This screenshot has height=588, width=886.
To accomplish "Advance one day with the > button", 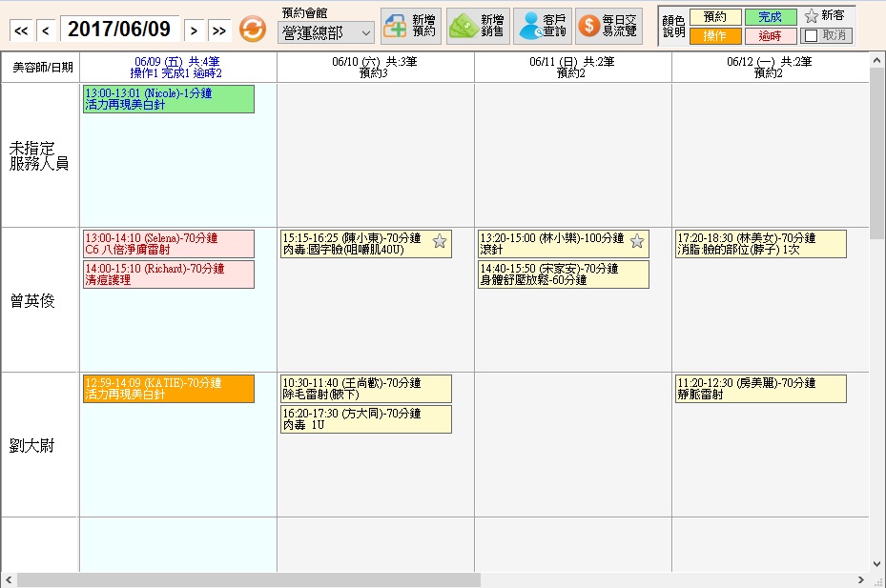I will click(194, 31).
